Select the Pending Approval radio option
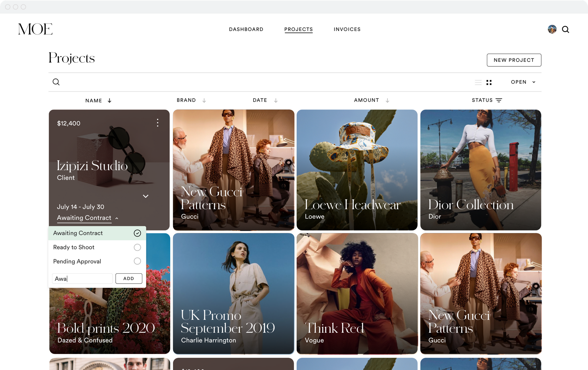The width and height of the screenshot is (588, 370). tap(137, 261)
